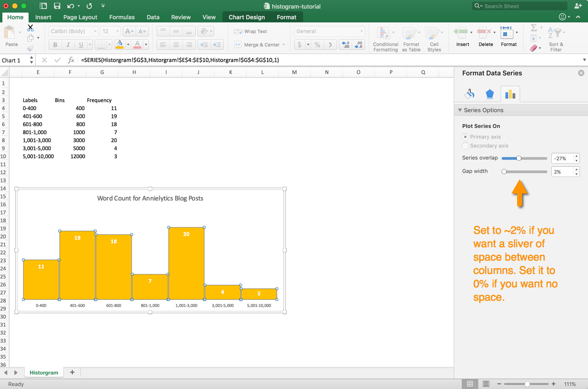This screenshot has width=588, height=389.
Task: Click the AutoSum sigma icon
Action: [534, 28]
